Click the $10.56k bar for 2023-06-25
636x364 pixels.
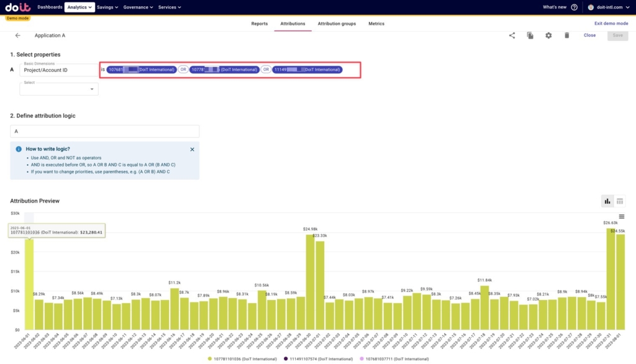click(262, 310)
